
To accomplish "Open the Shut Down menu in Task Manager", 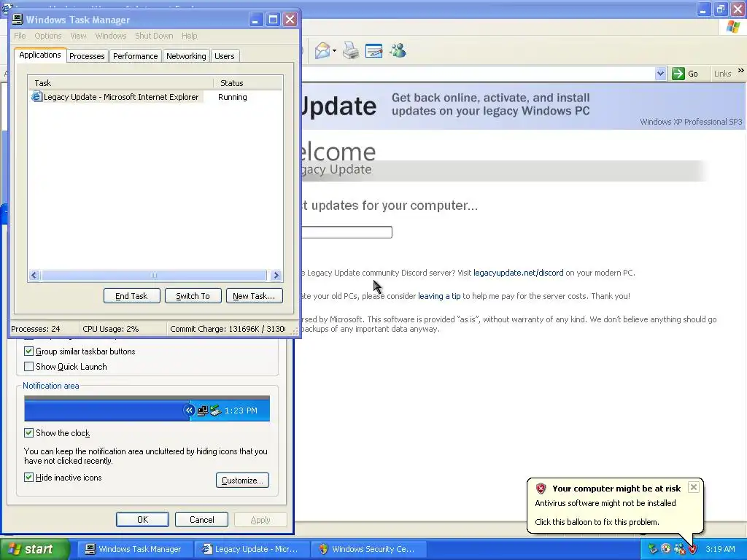I will tap(154, 36).
